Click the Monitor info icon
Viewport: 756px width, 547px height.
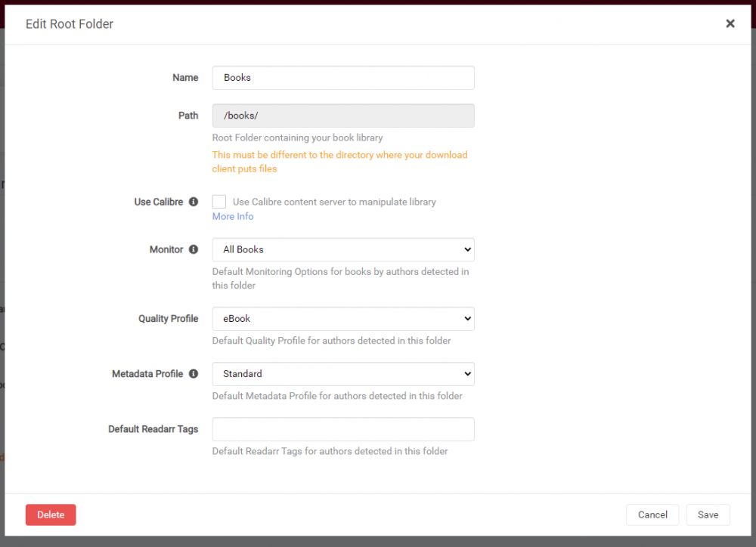(194, 249)
